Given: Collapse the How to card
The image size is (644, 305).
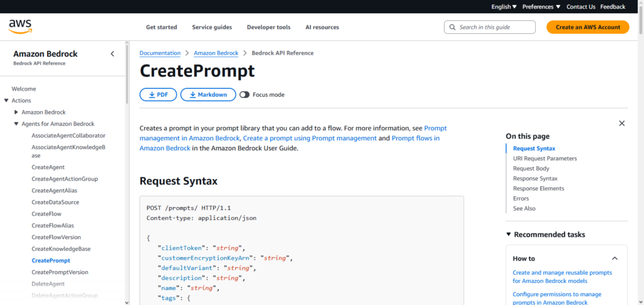Looking at the screenshot, I should [x=615, y=258].
